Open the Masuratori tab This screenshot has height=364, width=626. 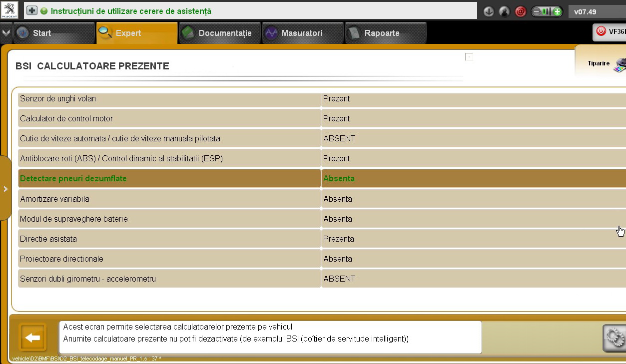[x=303, y=33]
